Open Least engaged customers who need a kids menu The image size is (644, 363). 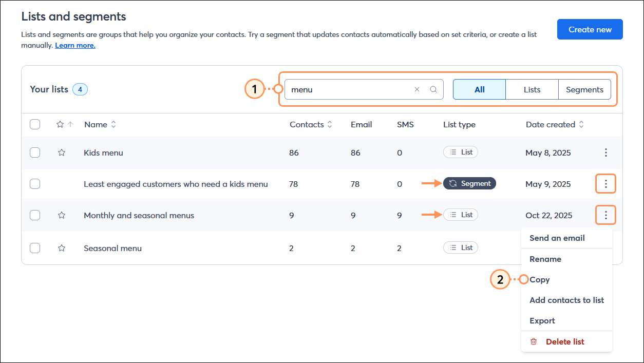(176, 184)
